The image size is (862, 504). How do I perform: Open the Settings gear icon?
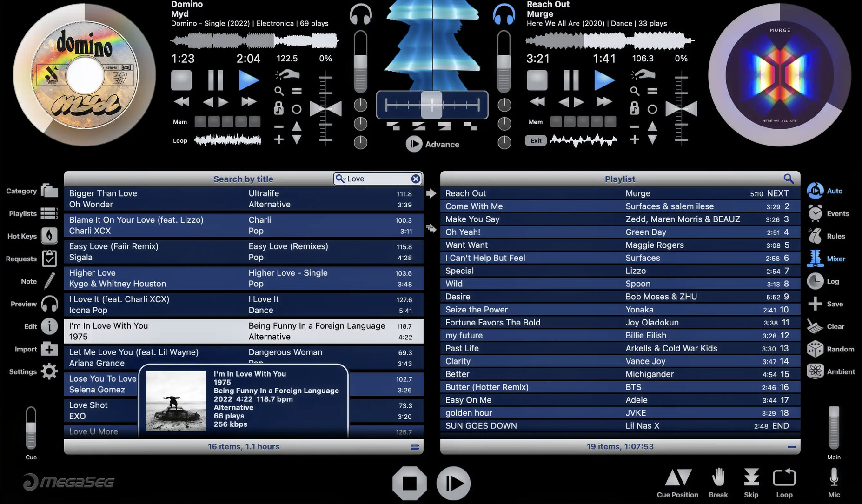click(x=49, y=371)
